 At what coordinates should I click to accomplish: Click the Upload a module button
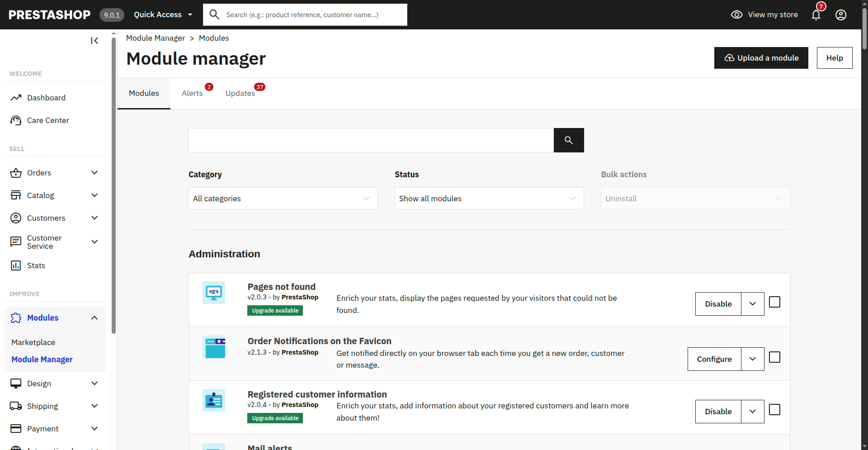(x=761, y=58)
